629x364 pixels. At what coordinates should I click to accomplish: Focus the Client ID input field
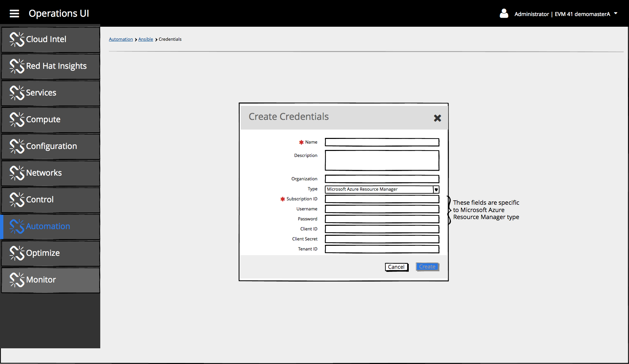(x=382, y=229)
